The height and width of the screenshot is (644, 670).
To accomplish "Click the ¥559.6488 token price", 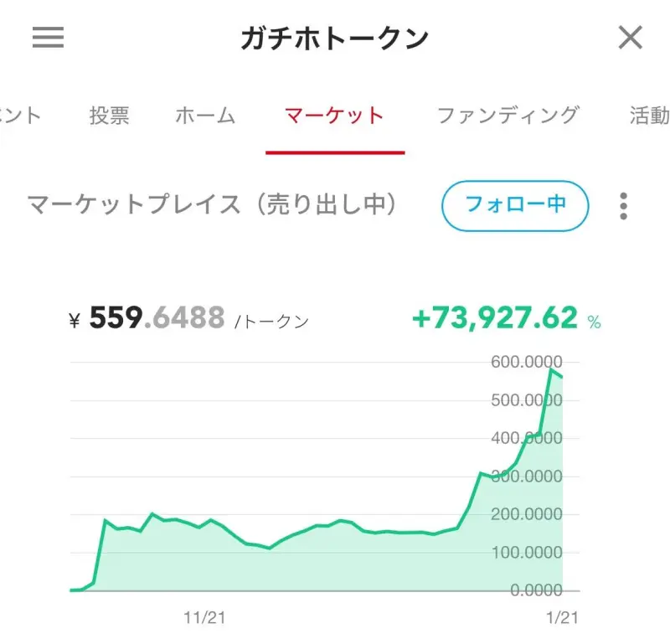I will pos(157,318).
